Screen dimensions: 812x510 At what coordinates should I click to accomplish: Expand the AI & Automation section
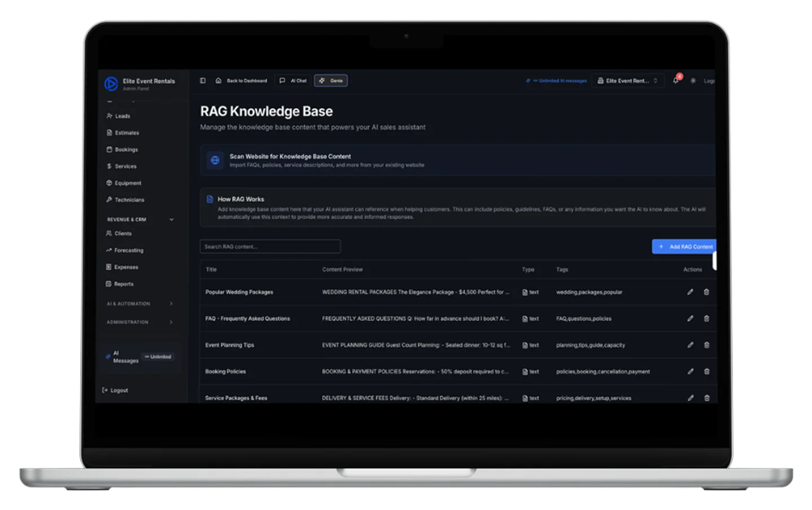[171, 304]
